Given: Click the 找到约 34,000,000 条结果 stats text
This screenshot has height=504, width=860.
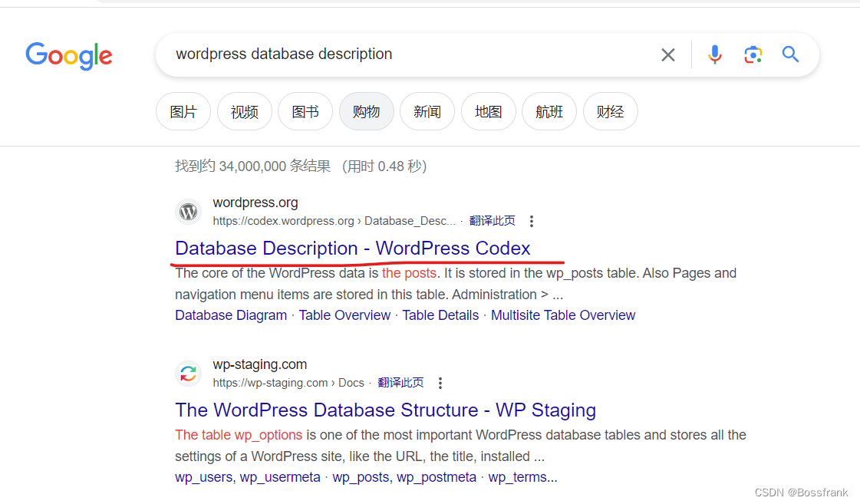Looking at the screenshot, I should point(253,166).
